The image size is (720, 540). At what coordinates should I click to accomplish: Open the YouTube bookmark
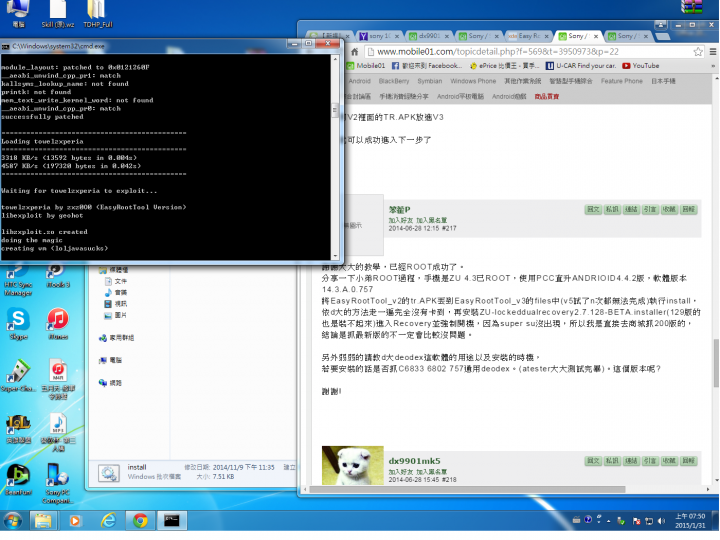(x=641, y=66)
